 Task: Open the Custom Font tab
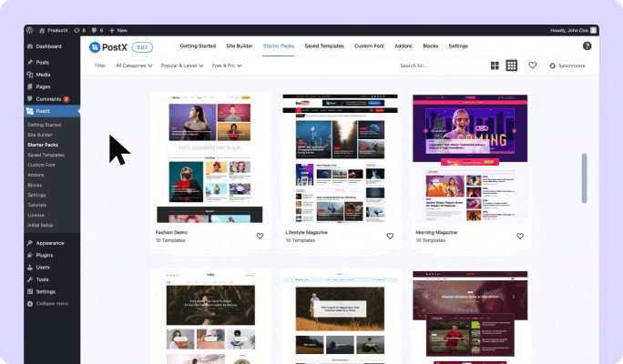[x=369, y=46]
